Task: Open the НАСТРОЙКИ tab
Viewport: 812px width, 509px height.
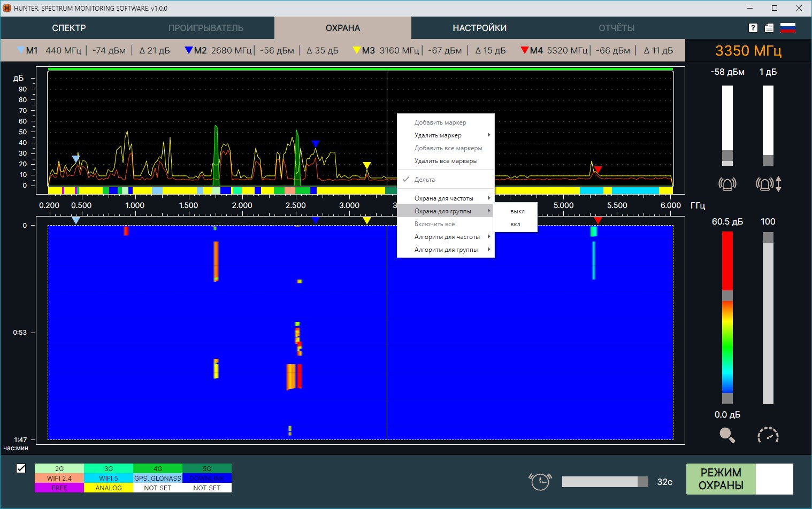Action: (479, 28)
